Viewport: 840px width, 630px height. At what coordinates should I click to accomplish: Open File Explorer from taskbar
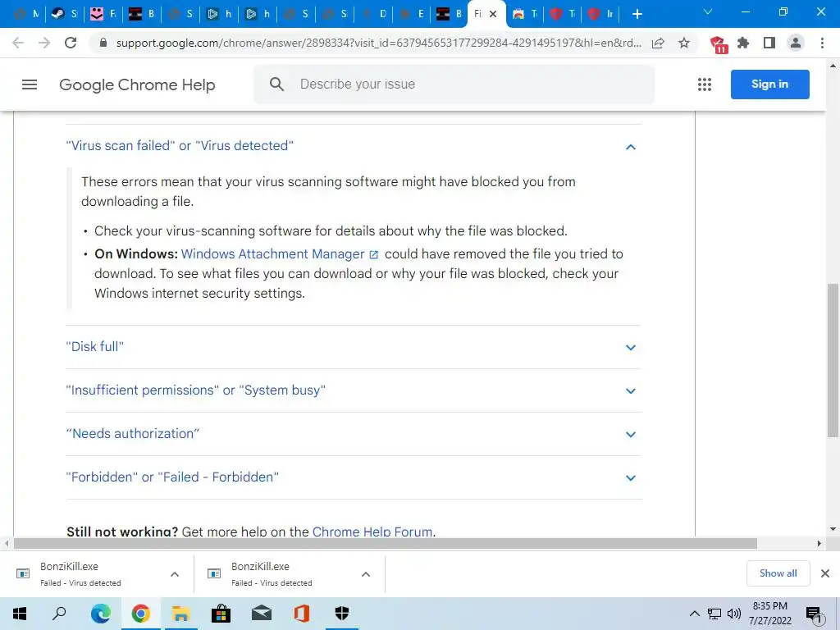[180, 614]
